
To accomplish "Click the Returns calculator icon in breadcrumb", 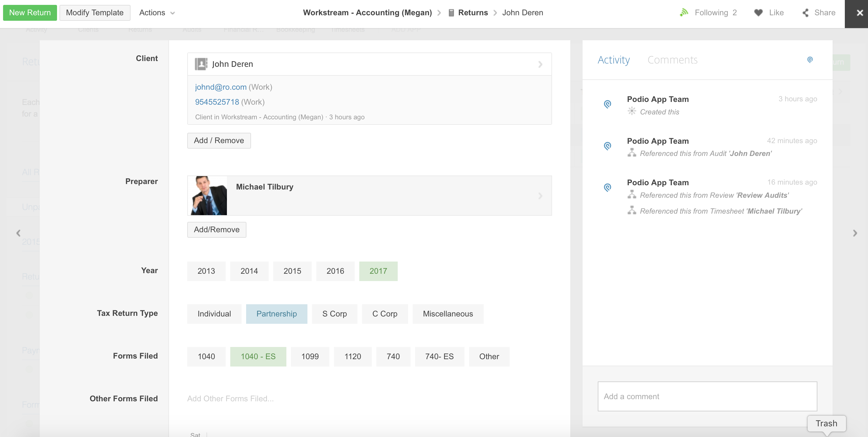I will pyautogui.click(x=451, y=13).
